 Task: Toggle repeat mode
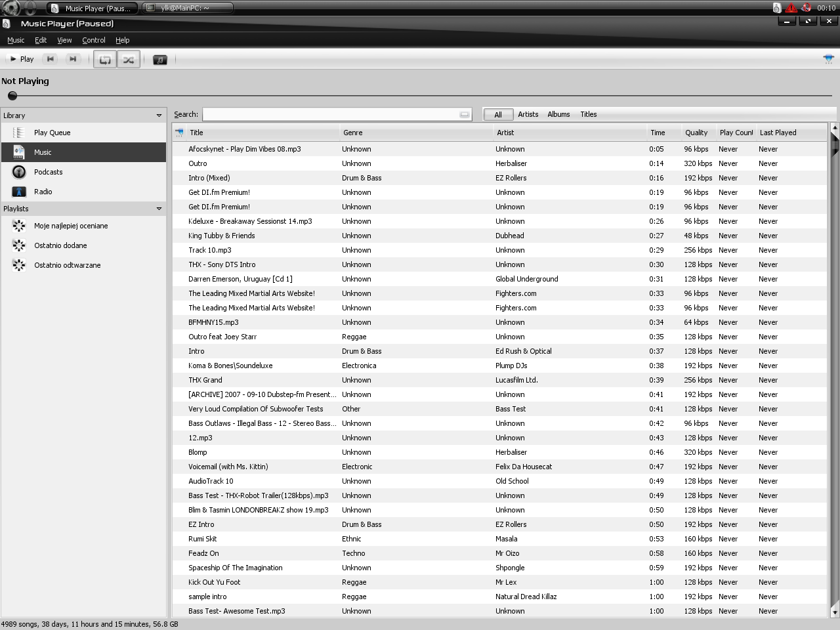point(105,60)
